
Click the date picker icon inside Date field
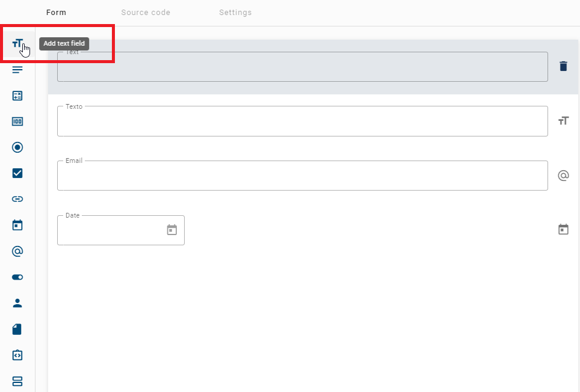(x=171, y=230)
